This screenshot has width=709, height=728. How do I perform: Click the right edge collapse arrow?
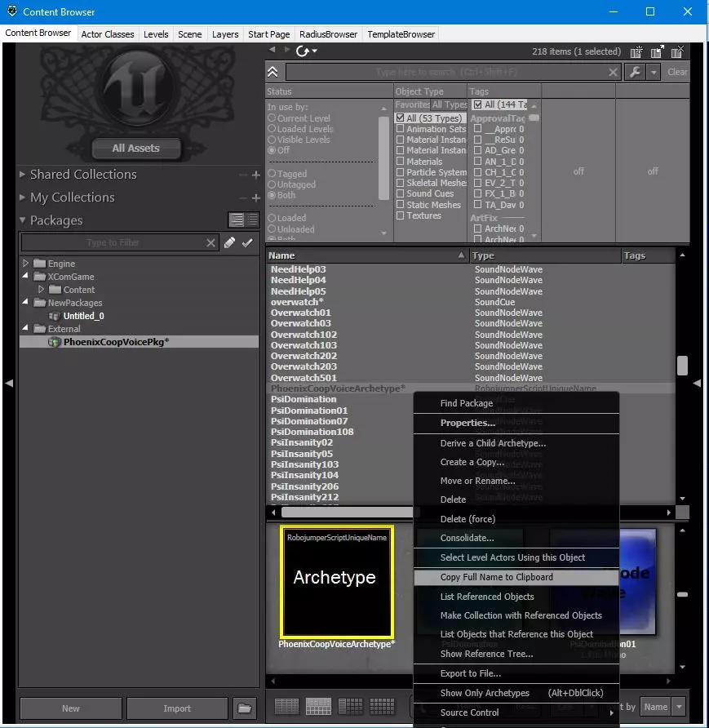pyautogui.click(x=697, y=383)
